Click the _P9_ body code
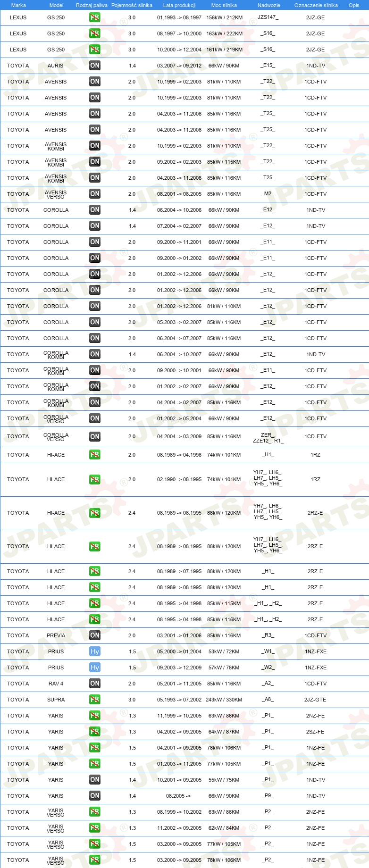 tap(268, 796)
